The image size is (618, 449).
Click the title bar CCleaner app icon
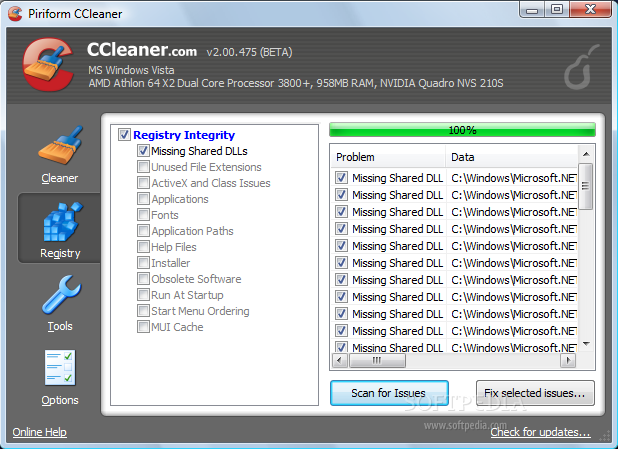15,14
